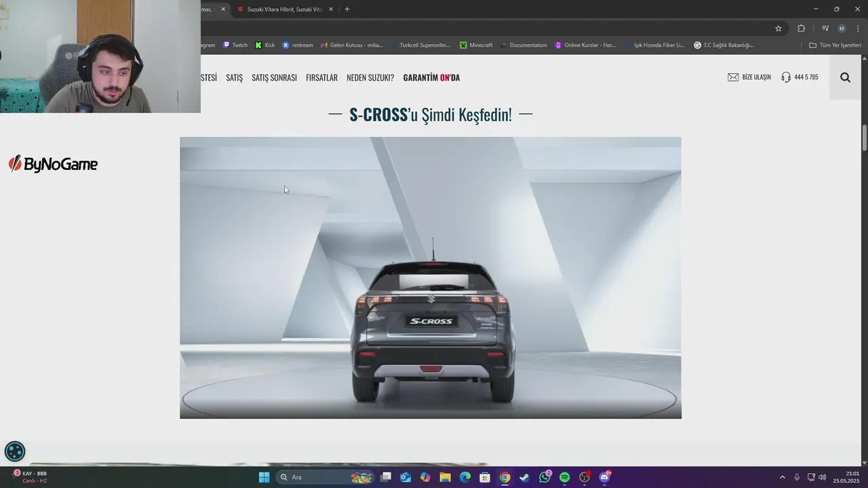Open the SATIŞ SONRASI menu item
868x488 pixels.
point(274,77)
